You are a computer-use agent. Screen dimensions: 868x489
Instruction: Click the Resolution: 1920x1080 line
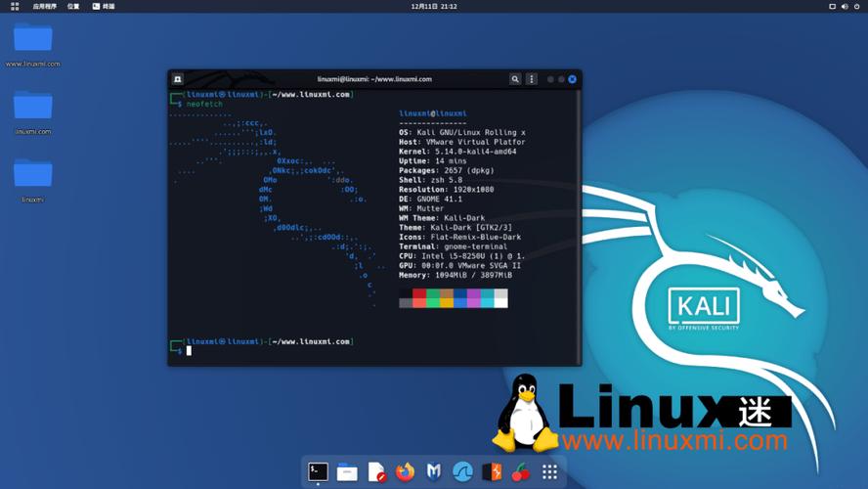pyautogui.click(x=446, y=189)
